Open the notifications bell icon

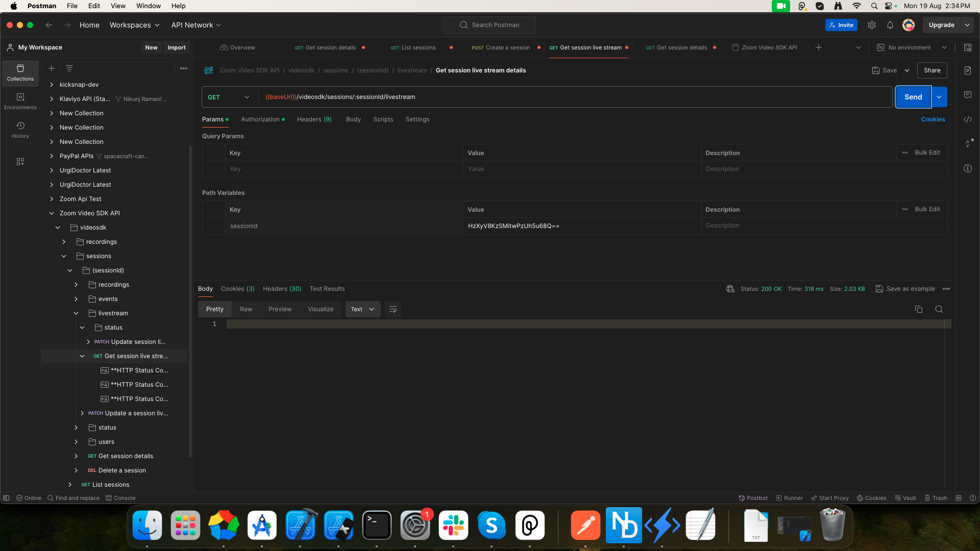click(890, 25)
